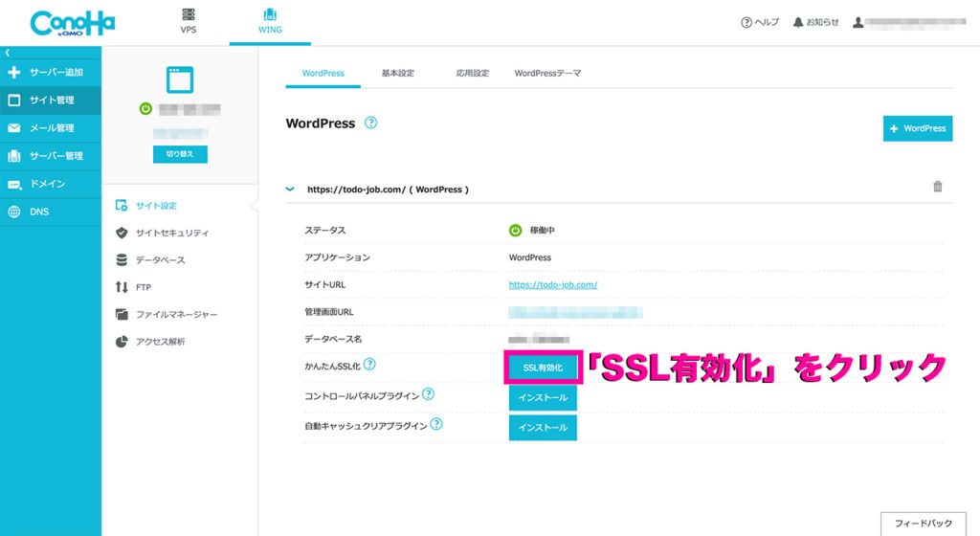The image size is (980, 536).
Task: Delete the site with the trash icon
Action: click(938, 186)
